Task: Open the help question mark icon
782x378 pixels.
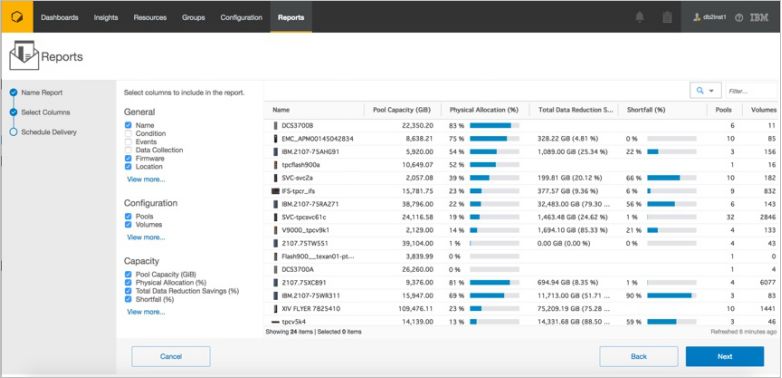Action: pos(739,17)
